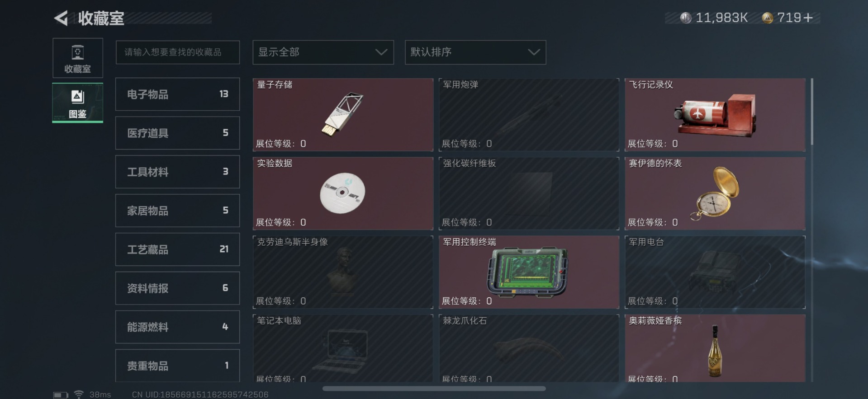This screenshot has width=868, height=399.
Task: Open the 奥莉薇娅香槟 champagne bottle item
Action: tap(715, 348)
